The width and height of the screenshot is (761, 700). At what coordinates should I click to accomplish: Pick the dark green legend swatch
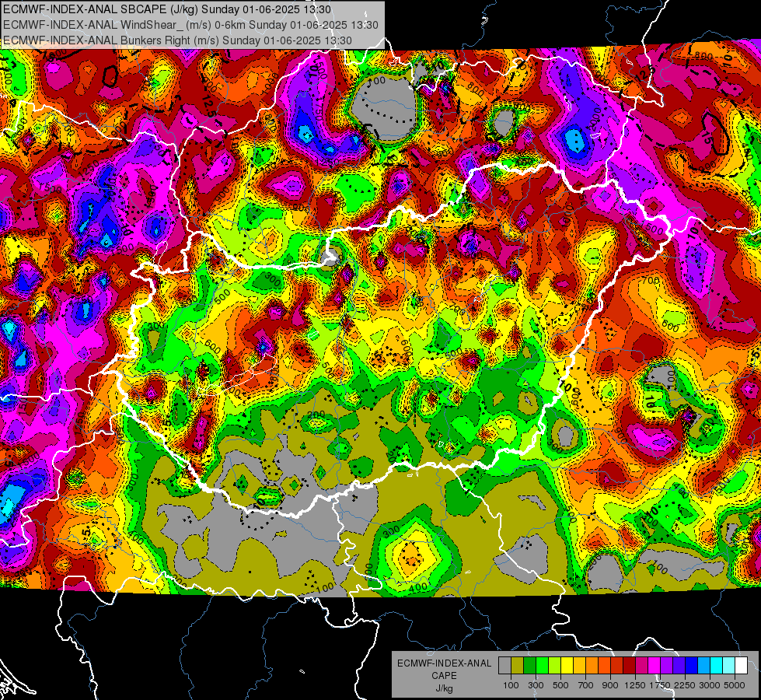[530, 665]
